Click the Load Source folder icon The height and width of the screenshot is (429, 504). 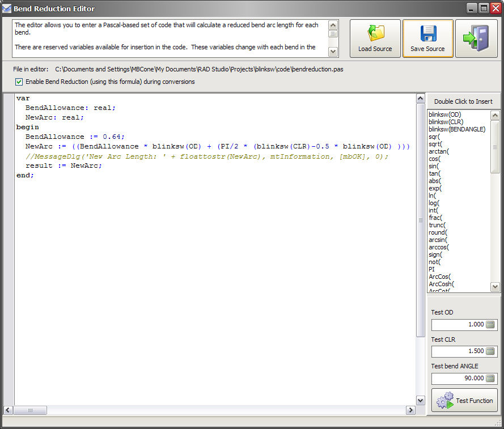(375, 33)
